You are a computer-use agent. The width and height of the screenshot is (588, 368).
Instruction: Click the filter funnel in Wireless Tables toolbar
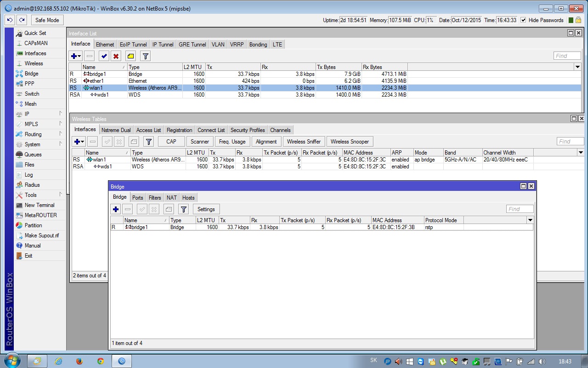[148, 142]
